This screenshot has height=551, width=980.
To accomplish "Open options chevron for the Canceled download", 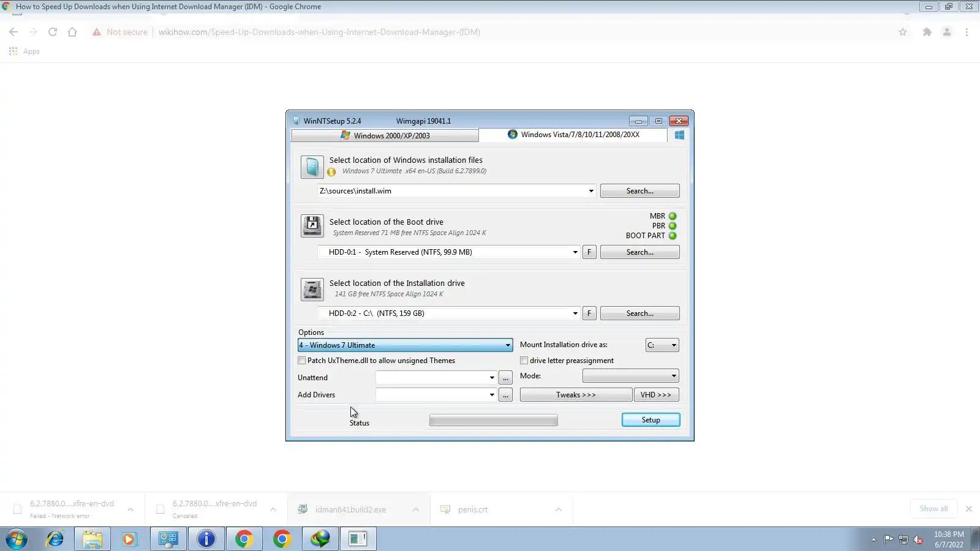I will point(273,509).
